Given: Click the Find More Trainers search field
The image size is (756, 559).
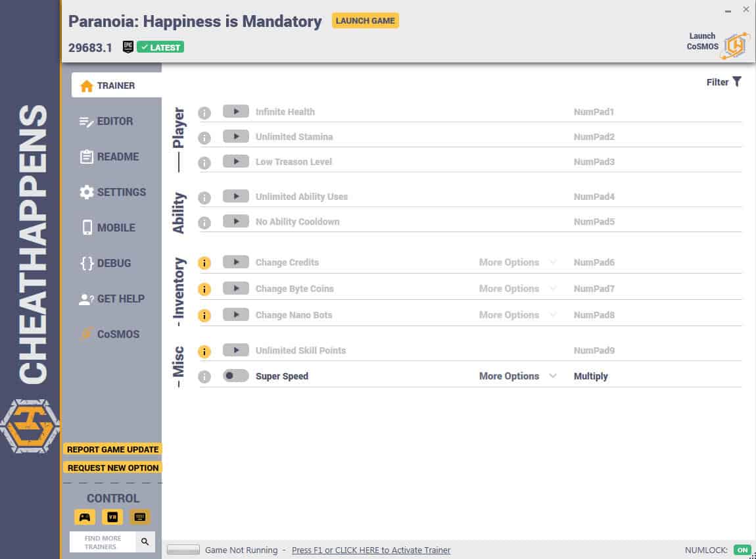Looking at the screenshot, I should click(x=103, y=542).
